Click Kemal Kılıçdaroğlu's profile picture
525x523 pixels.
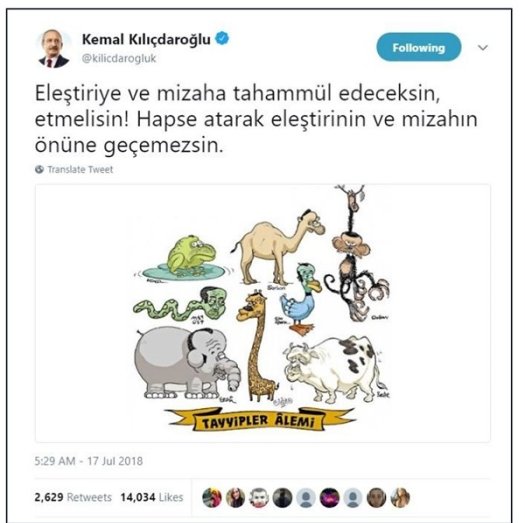click(x=54, y=49)
